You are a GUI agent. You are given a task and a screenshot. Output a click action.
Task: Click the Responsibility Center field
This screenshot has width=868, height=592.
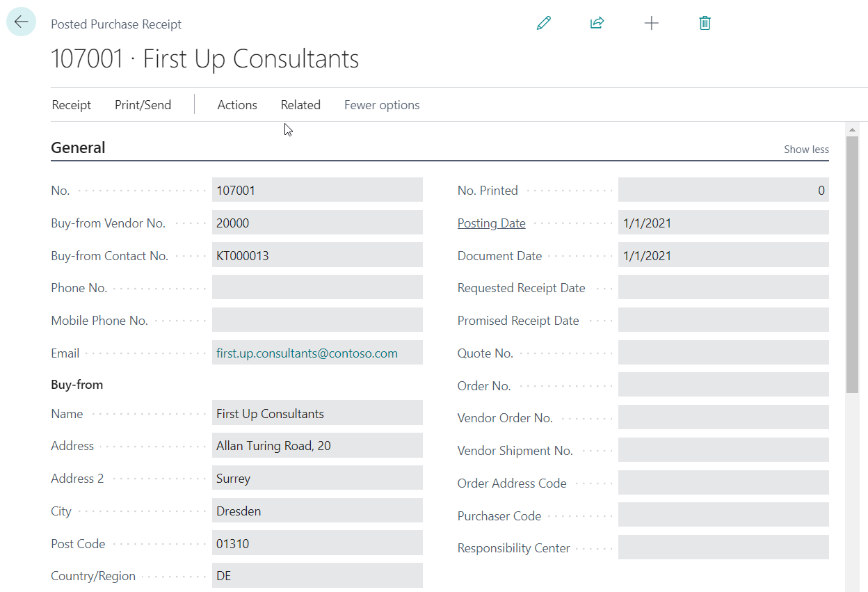click(x=723, y=547)
